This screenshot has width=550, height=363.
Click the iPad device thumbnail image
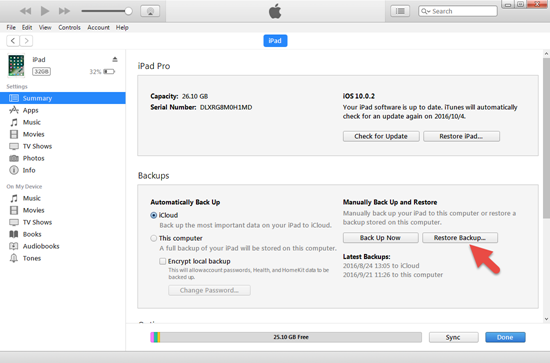point(16,66)
